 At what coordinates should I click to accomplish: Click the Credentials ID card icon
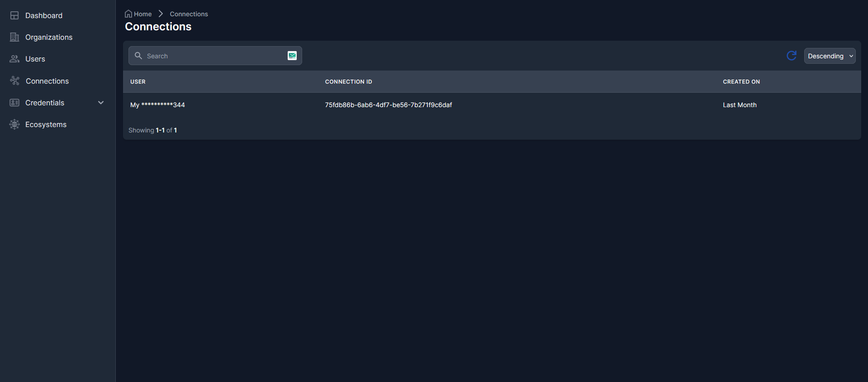tap(14, 103)
